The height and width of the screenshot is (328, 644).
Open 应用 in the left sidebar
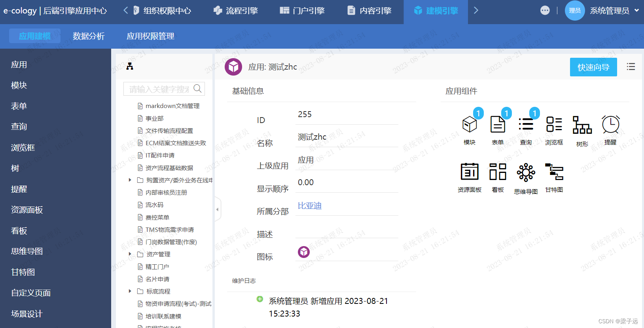(x=19, y=64)
